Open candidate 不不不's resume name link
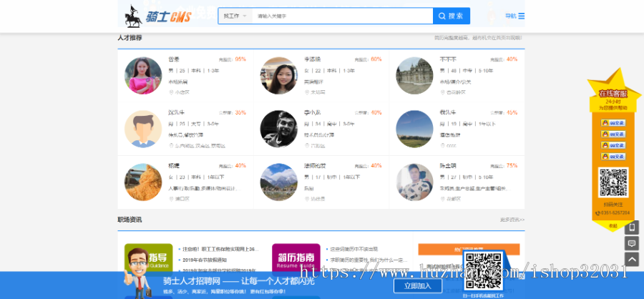 448,59
